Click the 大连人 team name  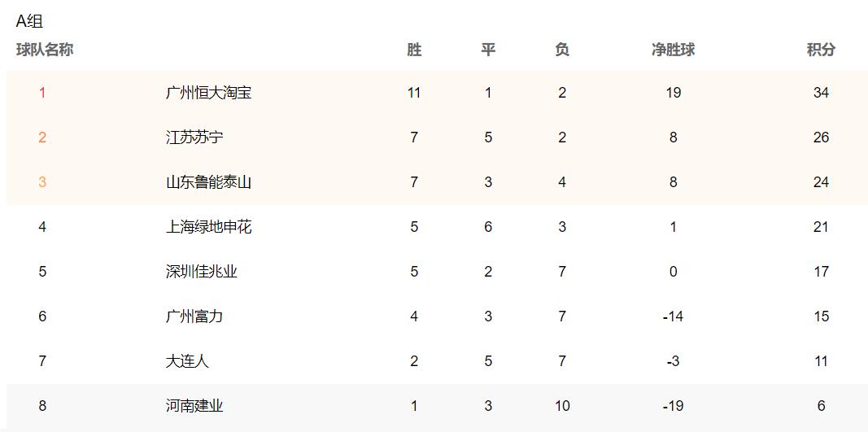click(x=187, y=361)
